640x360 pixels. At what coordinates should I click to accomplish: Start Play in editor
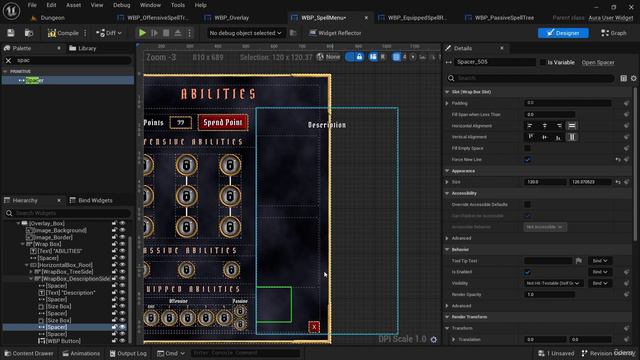(x=142, y=33)
